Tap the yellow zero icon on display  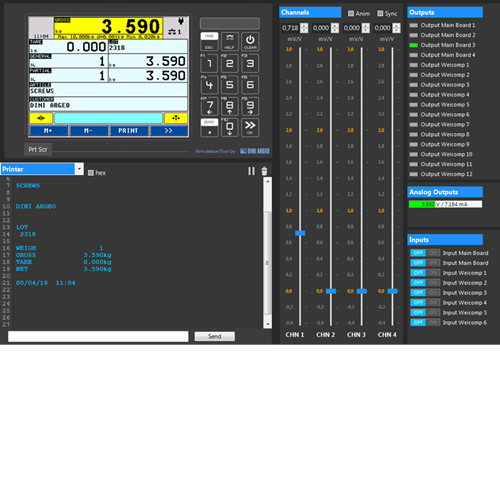click(41, 118)
